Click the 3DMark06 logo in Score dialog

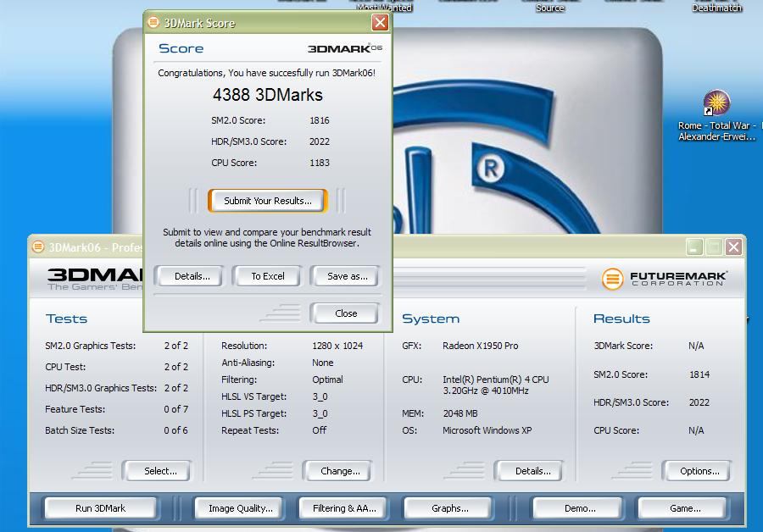(x=345, y=48)
